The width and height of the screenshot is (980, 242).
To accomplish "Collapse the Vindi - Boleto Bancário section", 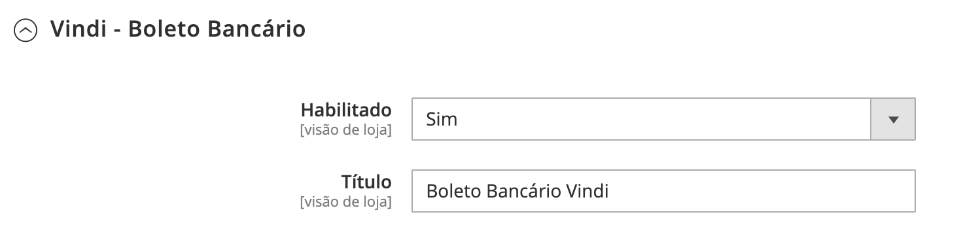I will click(x=26, y=31).
